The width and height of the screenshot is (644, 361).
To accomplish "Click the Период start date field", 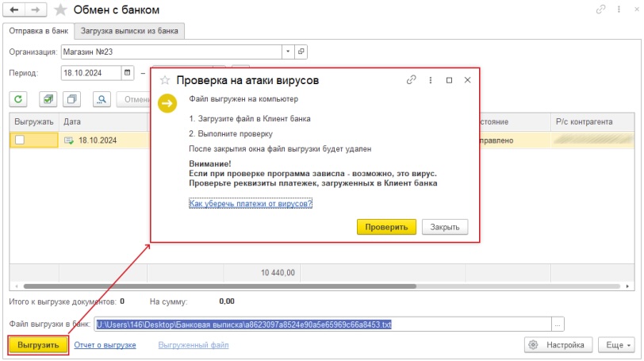I will [91, 73].
